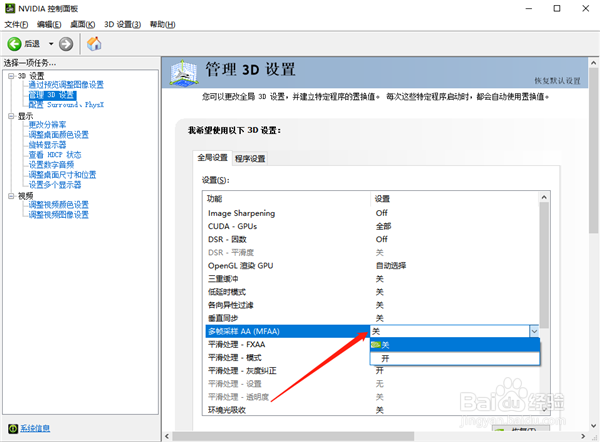Open 设置多个显示器 in the tree
Screen dimensions: 600x442
[x=55, y=184]
